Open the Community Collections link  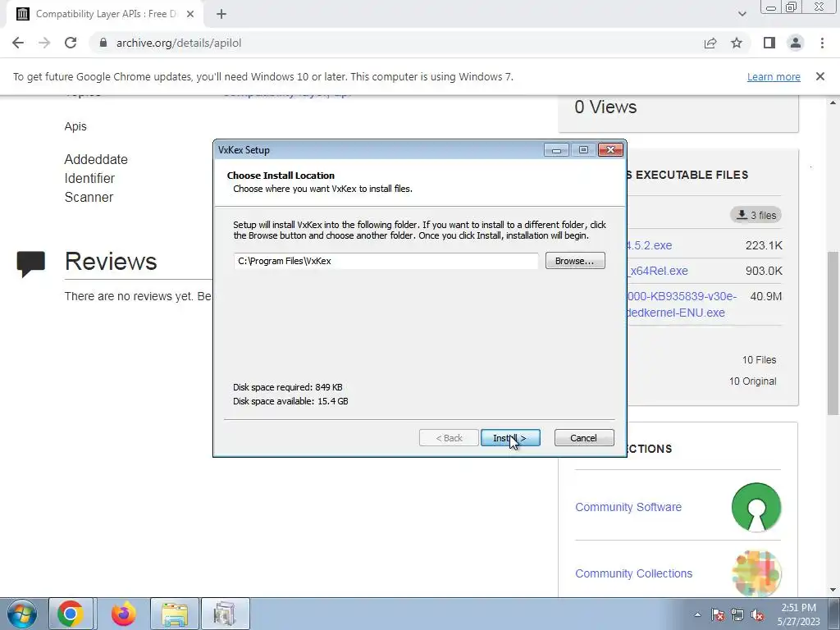pyautogui.click(x=634, y=573)
